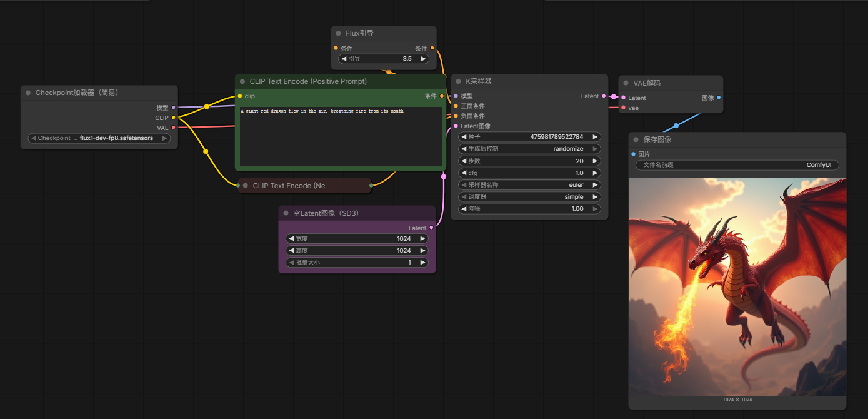Click the 引导 3.5 value slider
Image resolution: width=868 pixels, height=419 pixels.
pos(384,59)
